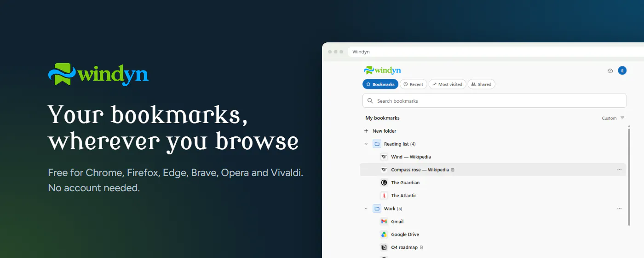Screen dimensions: 644x258
Task: Open the more options dots on Work folder
Action: tap(619, 209)
